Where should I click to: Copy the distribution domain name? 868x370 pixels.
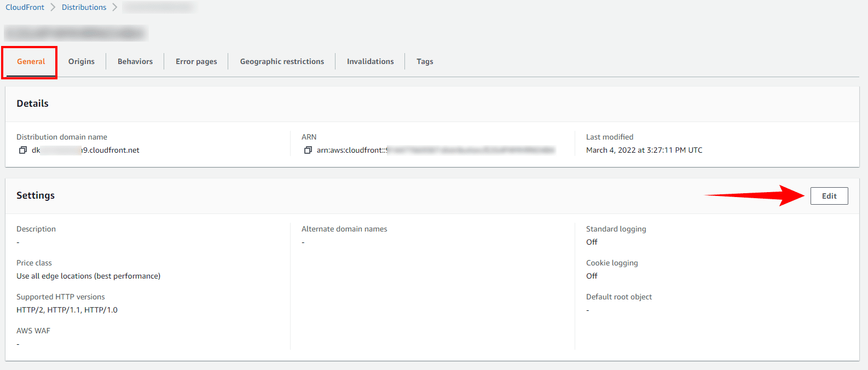tap(23, 150)
